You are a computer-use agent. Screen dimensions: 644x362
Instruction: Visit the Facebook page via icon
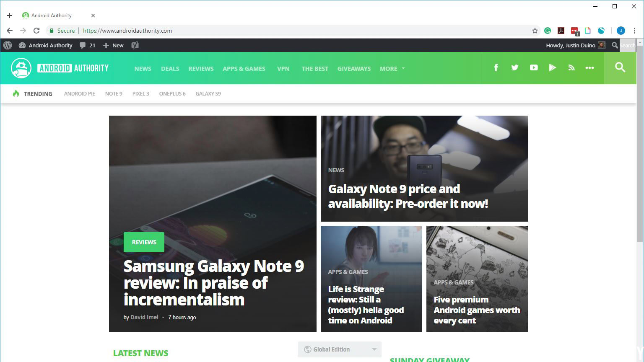coord(496,67)
